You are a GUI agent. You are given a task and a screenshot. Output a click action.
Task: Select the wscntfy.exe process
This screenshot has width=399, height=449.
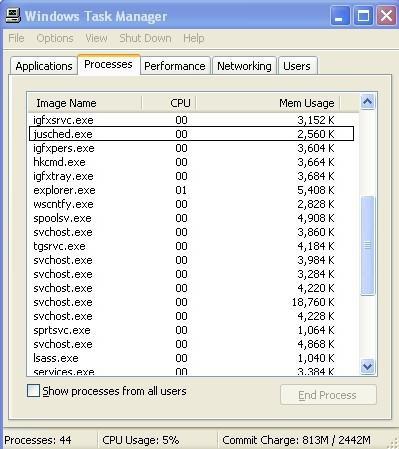(x=192, y=204)
